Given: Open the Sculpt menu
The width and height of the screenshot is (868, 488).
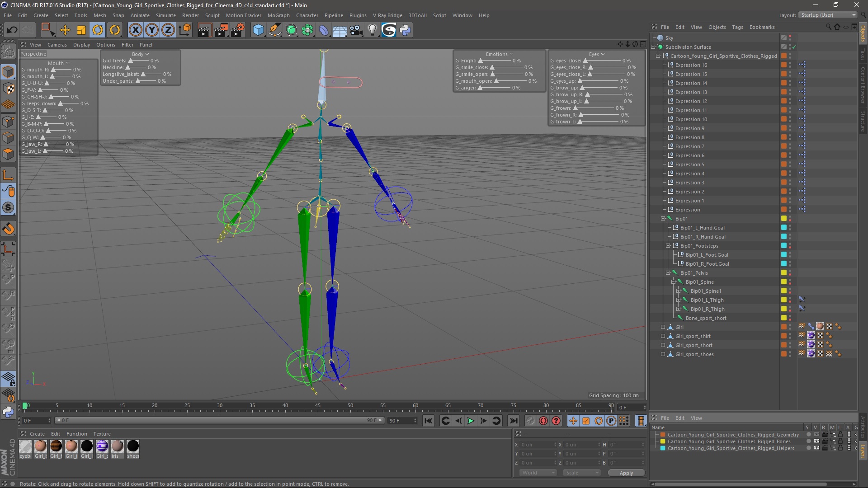Looking at the screenshot, I should [212, 15].
